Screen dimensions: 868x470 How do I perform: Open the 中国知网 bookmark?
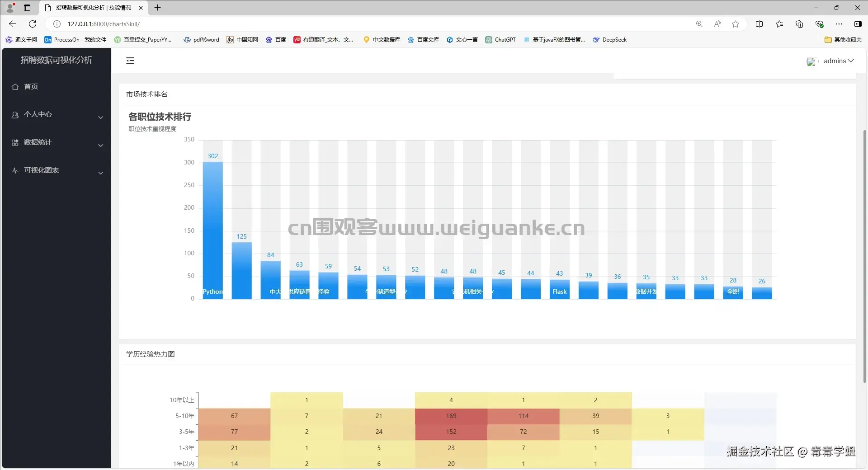pyautogui.click(x=242, y=40)
